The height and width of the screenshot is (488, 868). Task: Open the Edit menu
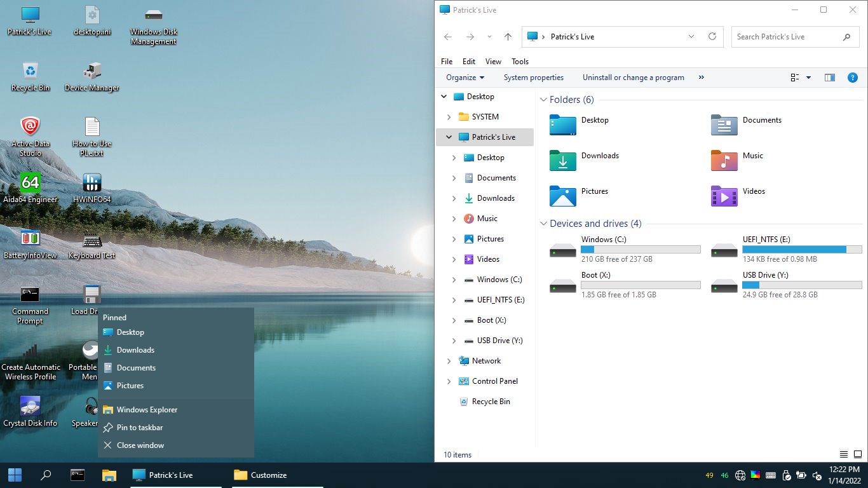click(x=469, y=62)
